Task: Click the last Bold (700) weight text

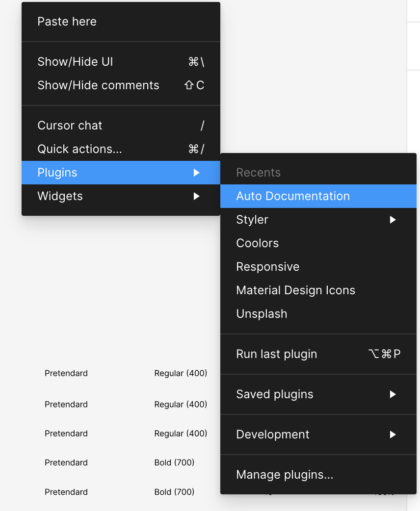Action: (174, 492)
